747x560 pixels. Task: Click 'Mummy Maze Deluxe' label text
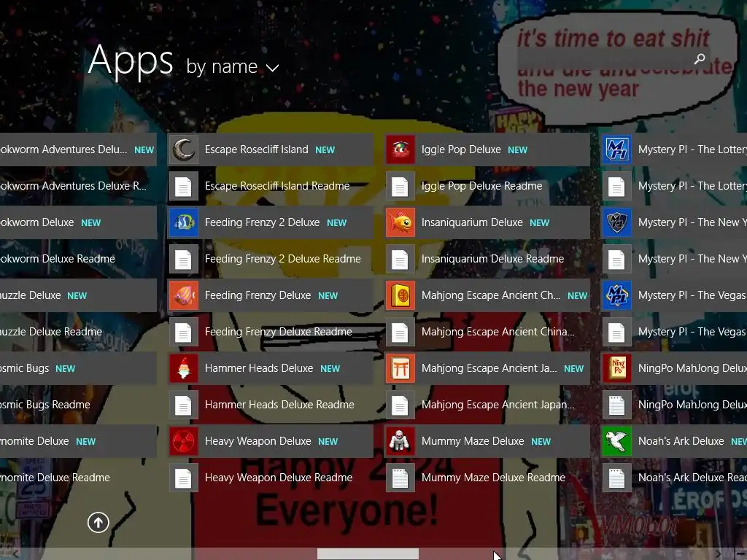click(473, 441)
